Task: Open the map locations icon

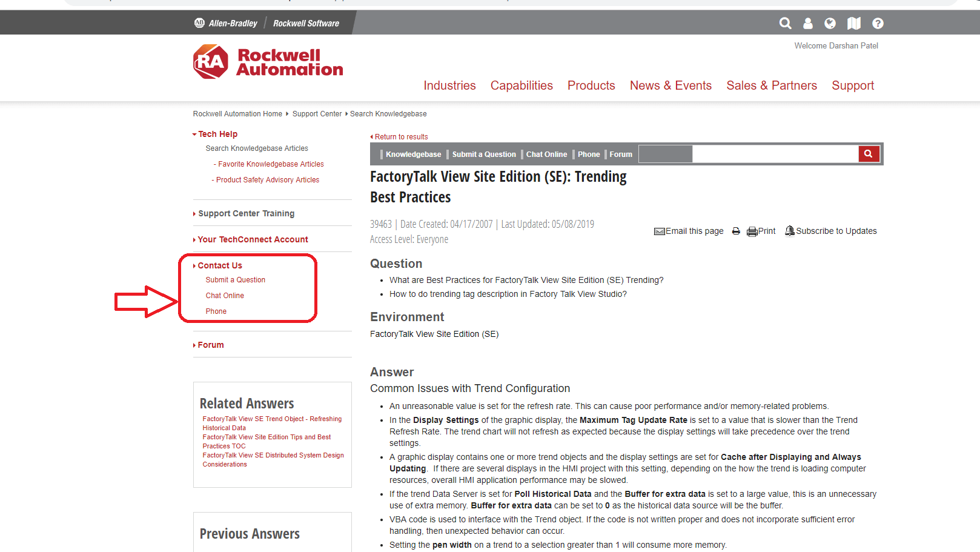Action: pos(854,23)
